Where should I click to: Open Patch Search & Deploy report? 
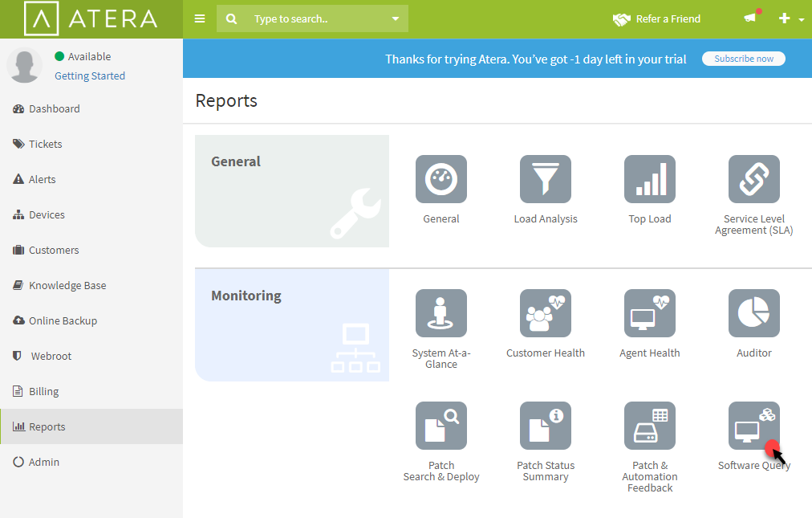441,426
